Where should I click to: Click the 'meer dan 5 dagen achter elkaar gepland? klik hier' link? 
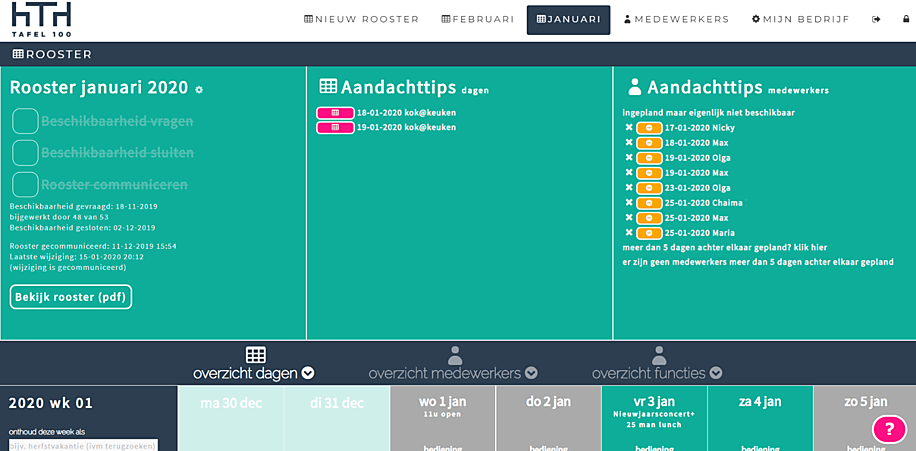click(x=726, y=247)
